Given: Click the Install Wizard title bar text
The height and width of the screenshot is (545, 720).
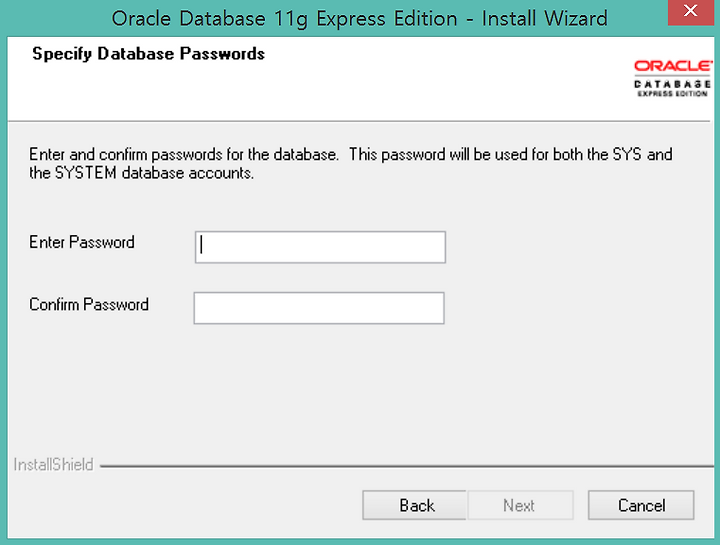Looking at the screenshot, I should tap(360, 19).
